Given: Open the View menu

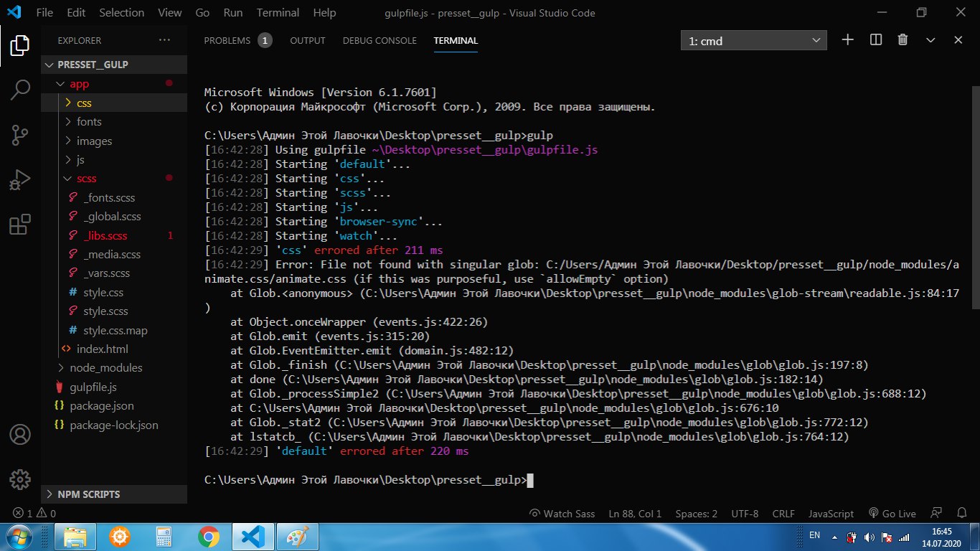Looking at the screenshot, I should point(169,13).
